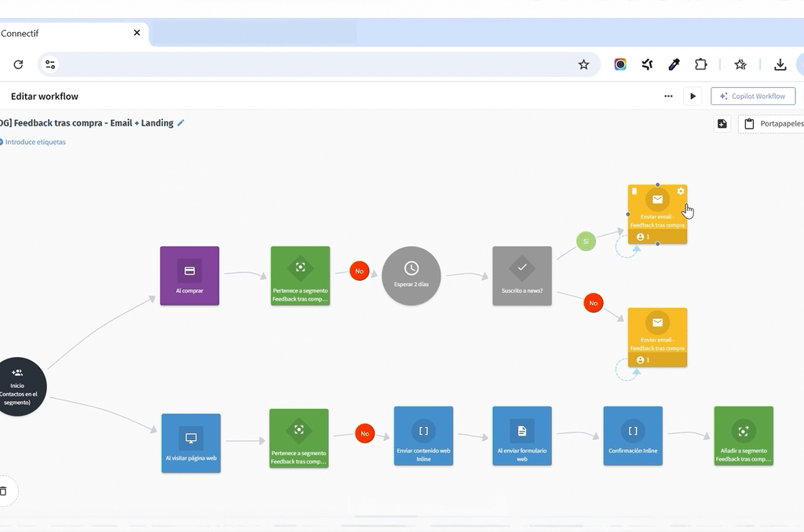Edit the workflow name pencil icon
Image resolution: width=804 pixels, height=532 pixels.
pos(181,123)
